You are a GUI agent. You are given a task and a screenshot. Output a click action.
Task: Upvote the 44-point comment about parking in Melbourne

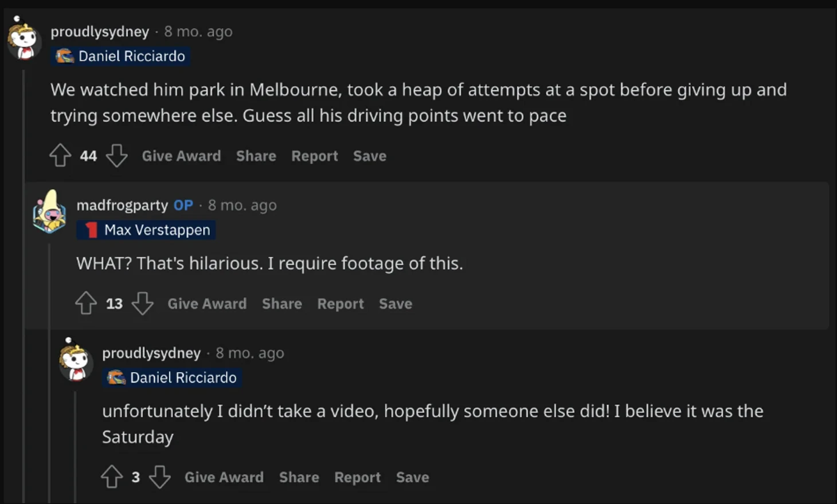(60, 155)
